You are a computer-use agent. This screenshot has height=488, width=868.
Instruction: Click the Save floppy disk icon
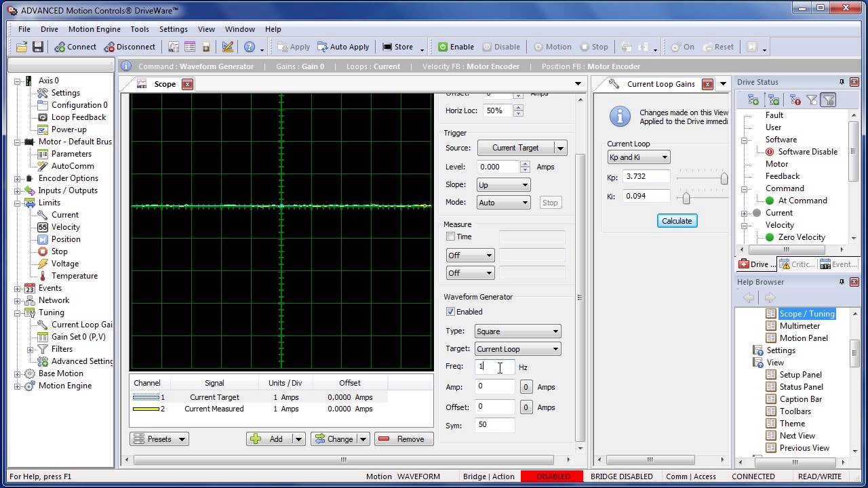(38, 47)
